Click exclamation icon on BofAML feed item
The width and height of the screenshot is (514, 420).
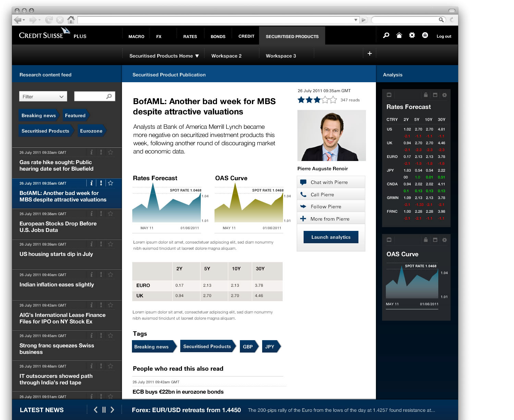point(101,183)
